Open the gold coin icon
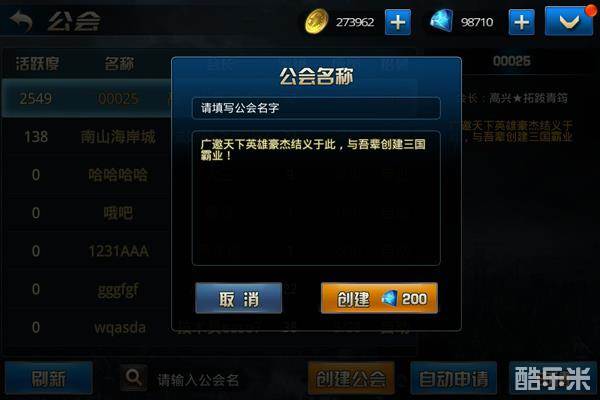This screenshot has width=600, height=400. coord(316,21)
